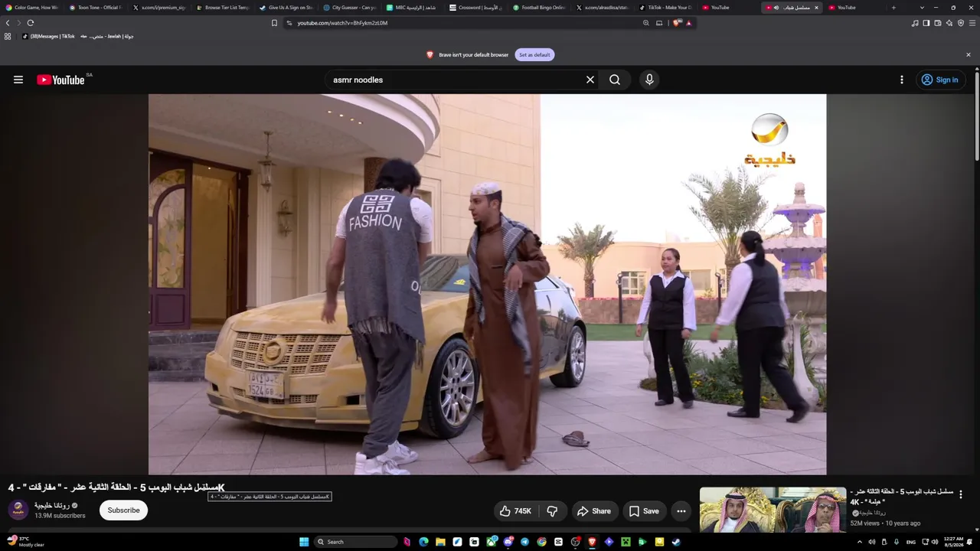Open the recommended video thumbnail
This screenshot has height=551, width=980.
tap(773, 510)
